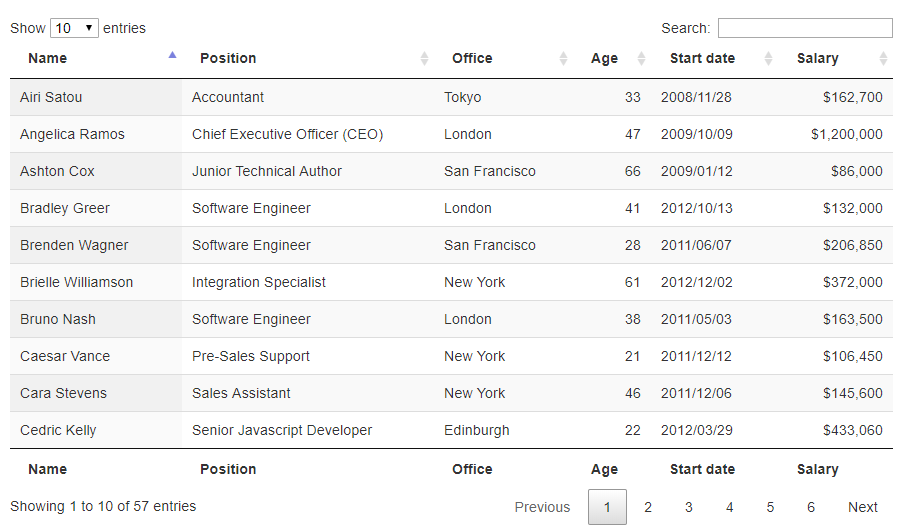Jump to page 6 in pagination
This screenshot has width=914, height=531.
click(x=811, y=507)
